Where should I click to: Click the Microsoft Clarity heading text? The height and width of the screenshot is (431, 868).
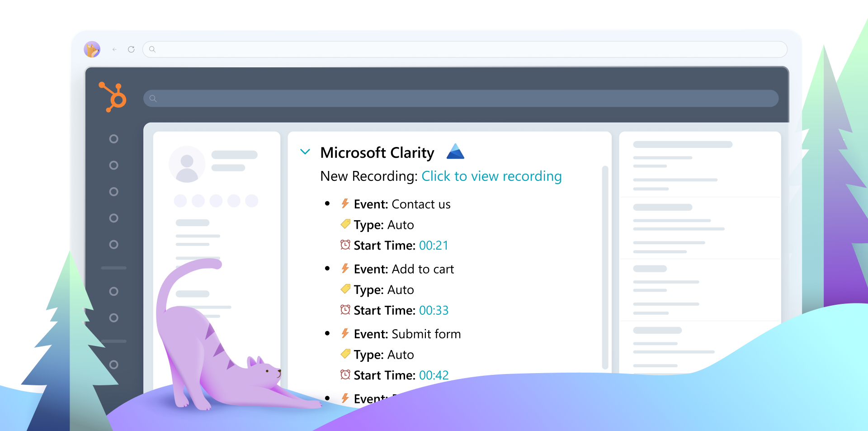point(377,153)
